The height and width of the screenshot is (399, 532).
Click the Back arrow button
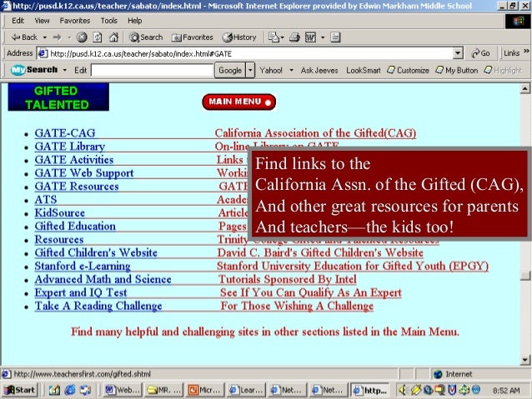point(24,37)
